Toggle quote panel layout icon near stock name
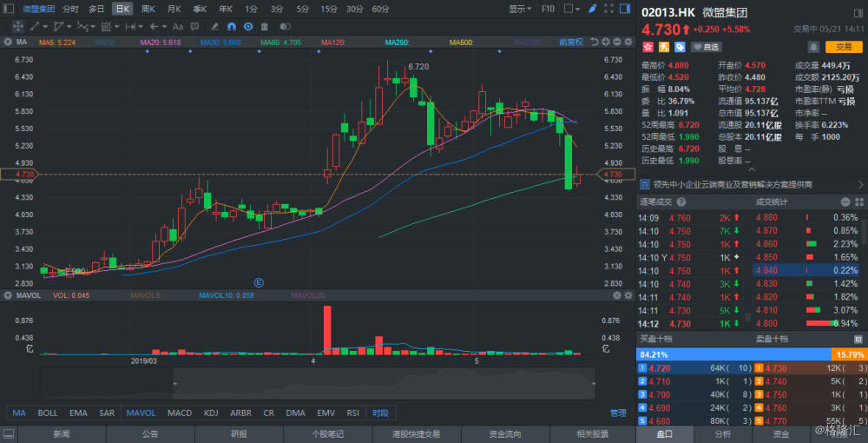The image size is (868, 443). click(858, 11)
